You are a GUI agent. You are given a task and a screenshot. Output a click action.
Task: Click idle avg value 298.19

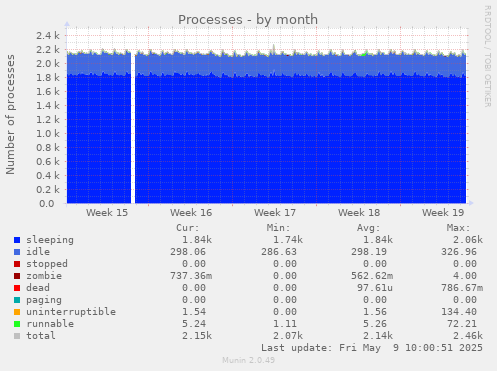click(x=369, y=252)
